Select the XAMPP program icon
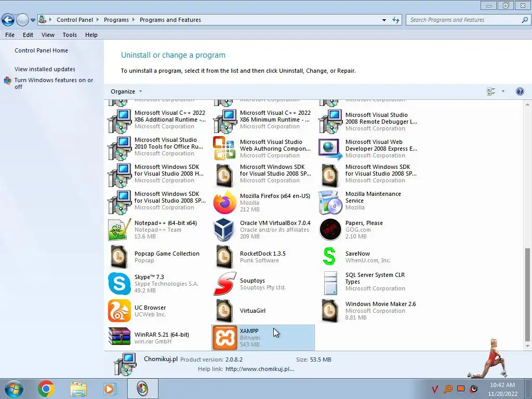 click(224, 338)
